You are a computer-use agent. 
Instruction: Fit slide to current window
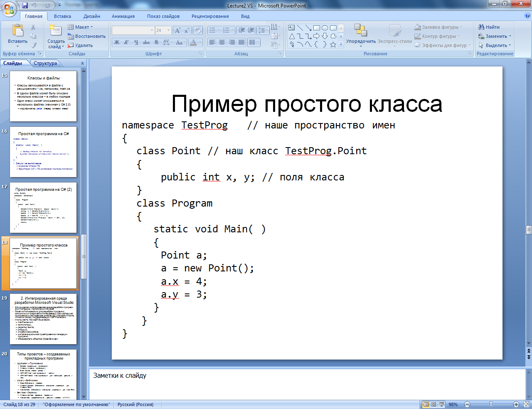[526, 404]
